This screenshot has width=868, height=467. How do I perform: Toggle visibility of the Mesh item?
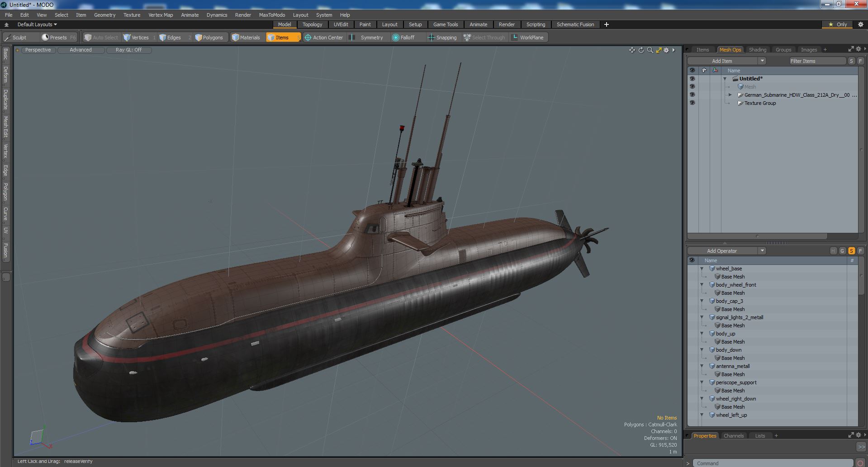coord(692,87)
